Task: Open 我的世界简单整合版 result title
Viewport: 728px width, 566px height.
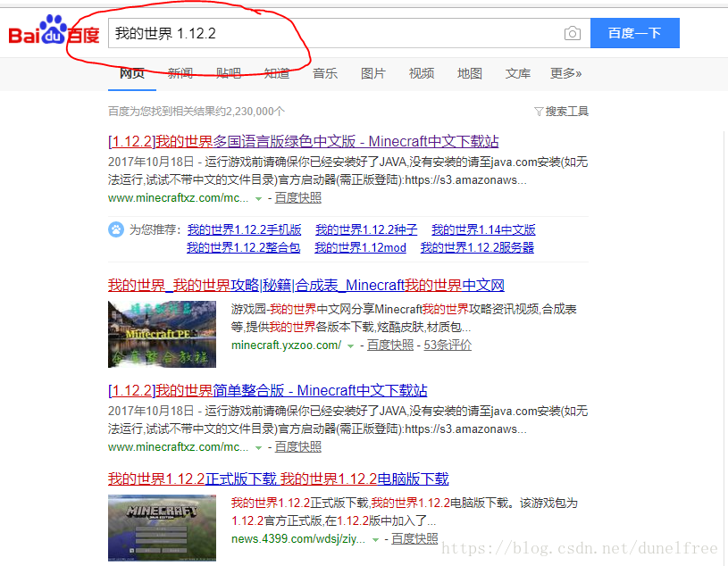Action: (267, 390)
